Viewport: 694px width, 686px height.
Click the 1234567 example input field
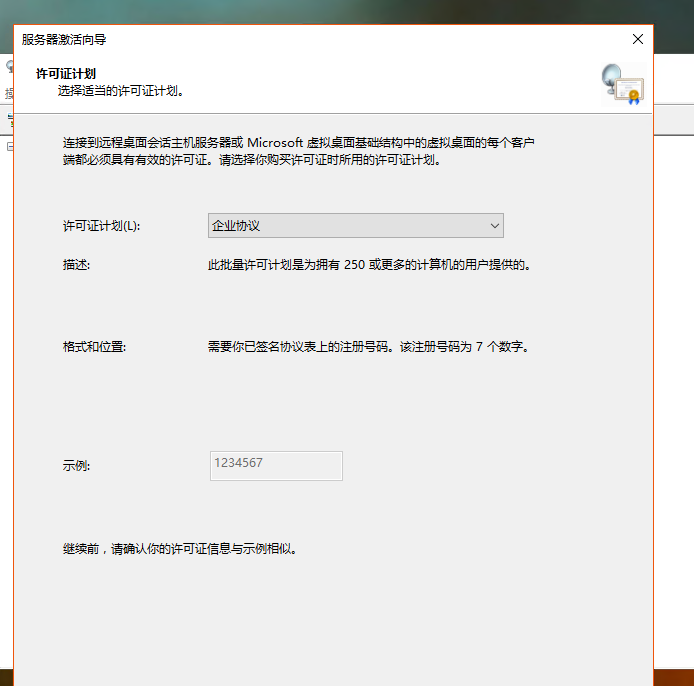[x=276, y=466]
